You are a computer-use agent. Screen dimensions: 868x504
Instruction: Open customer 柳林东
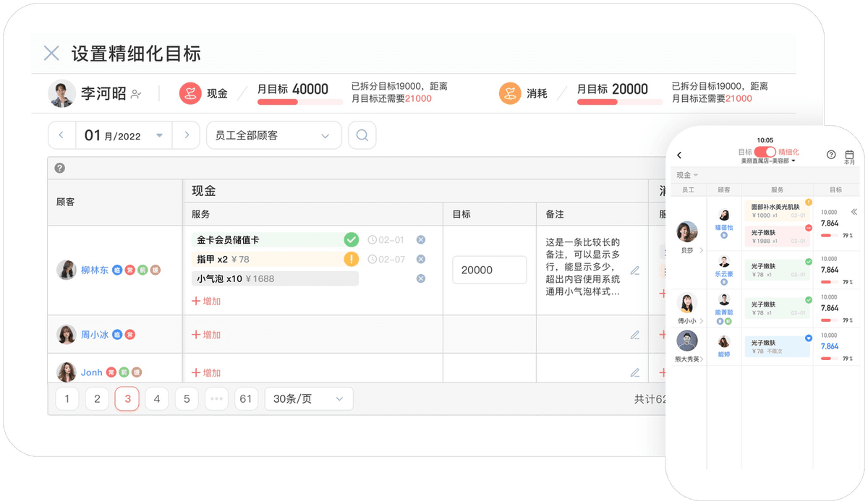(95, 270)
